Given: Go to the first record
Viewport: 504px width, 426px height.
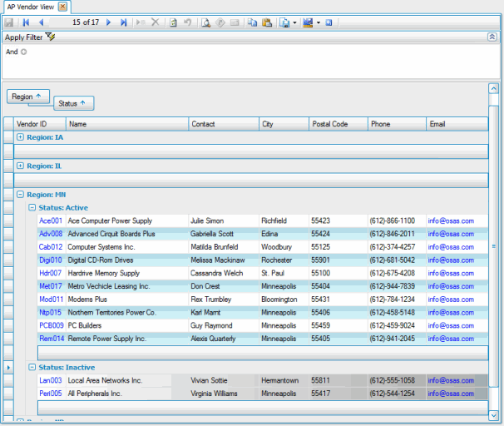Looking at the screenshot, I should (x=26, y=22).
